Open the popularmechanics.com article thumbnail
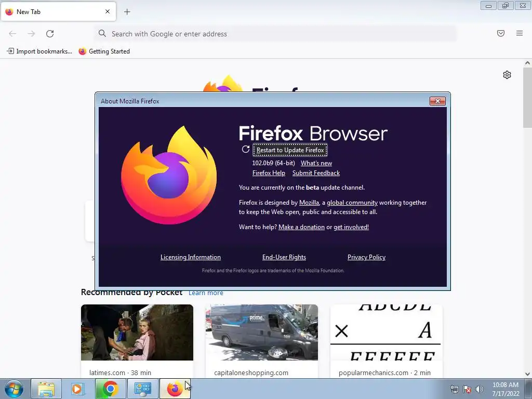 386,332
